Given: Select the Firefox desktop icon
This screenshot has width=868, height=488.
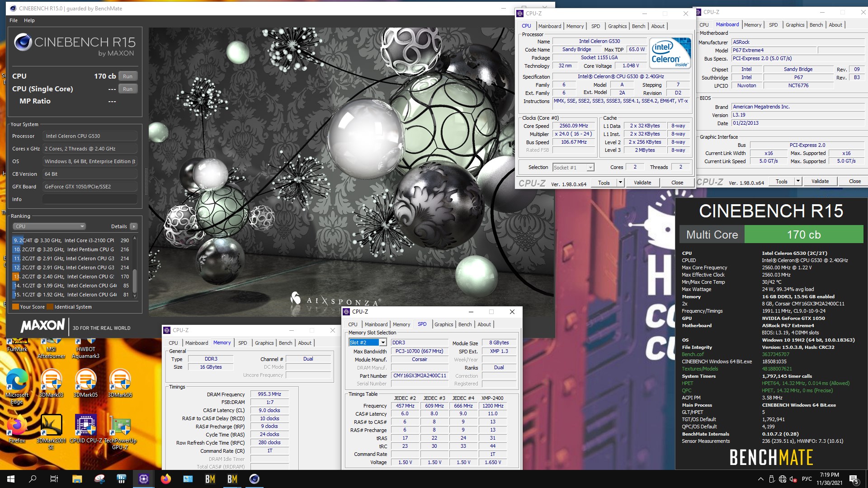Looking at the screenshot, I should (x=17, y=429).
